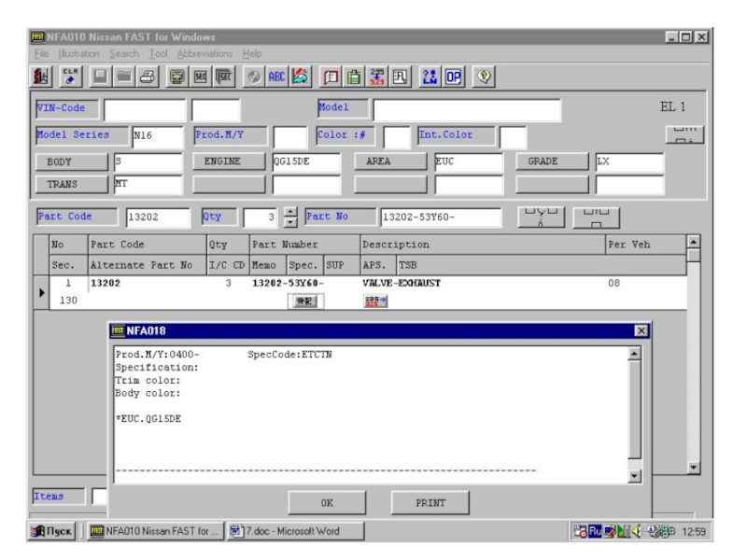This screenshot has height=560, width=747.
Task: Click the NFA018 text scrollbar up arrow
Action: point(634,354)
